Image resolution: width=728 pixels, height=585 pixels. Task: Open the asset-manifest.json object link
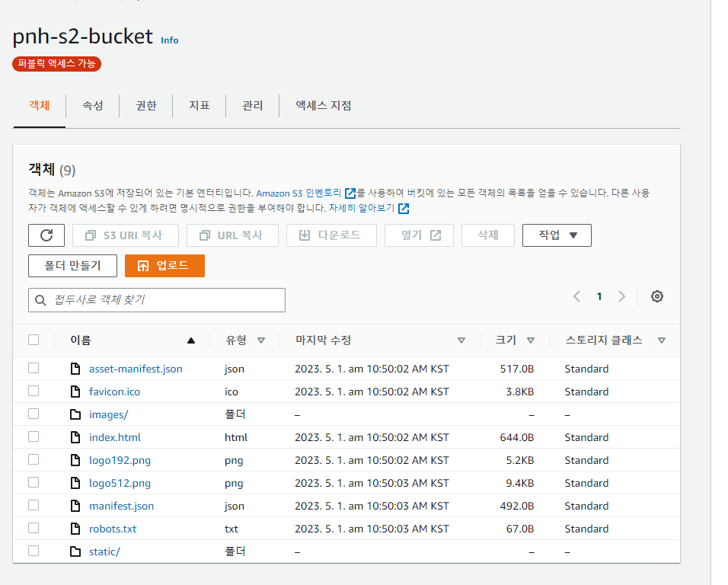(x=136, y=369)
